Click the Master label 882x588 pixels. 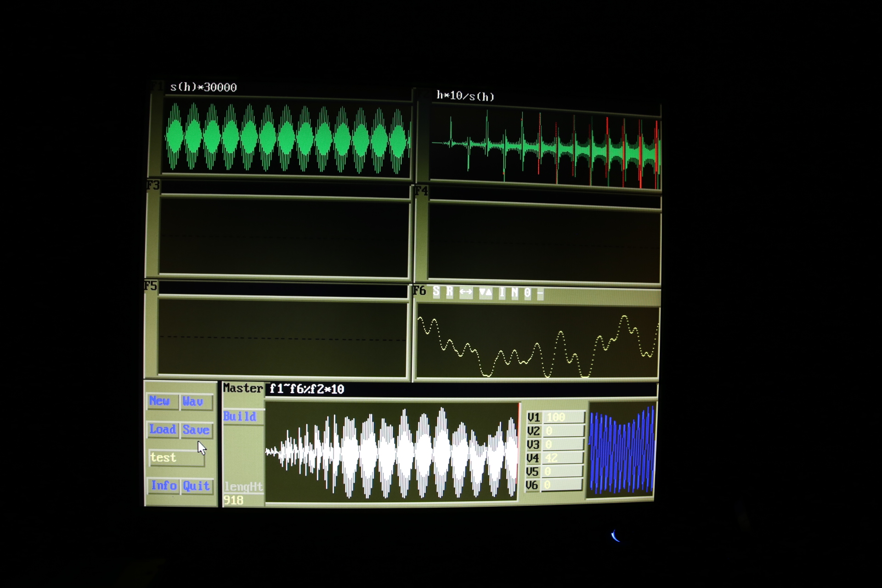click(243, 389)
